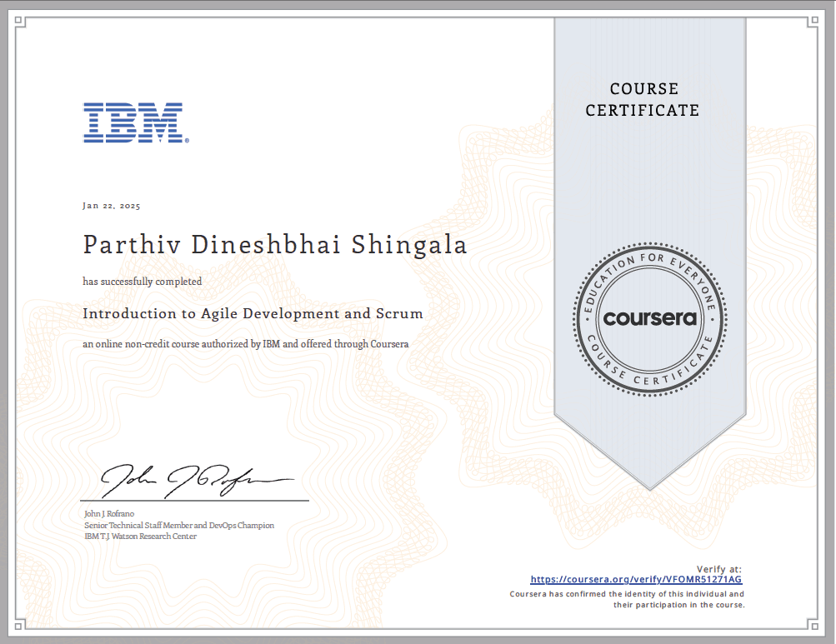Click "Senior Technical Staff Member and DevOps Champion"
This screenshot has height=644, width=836.
coord(179,526)
